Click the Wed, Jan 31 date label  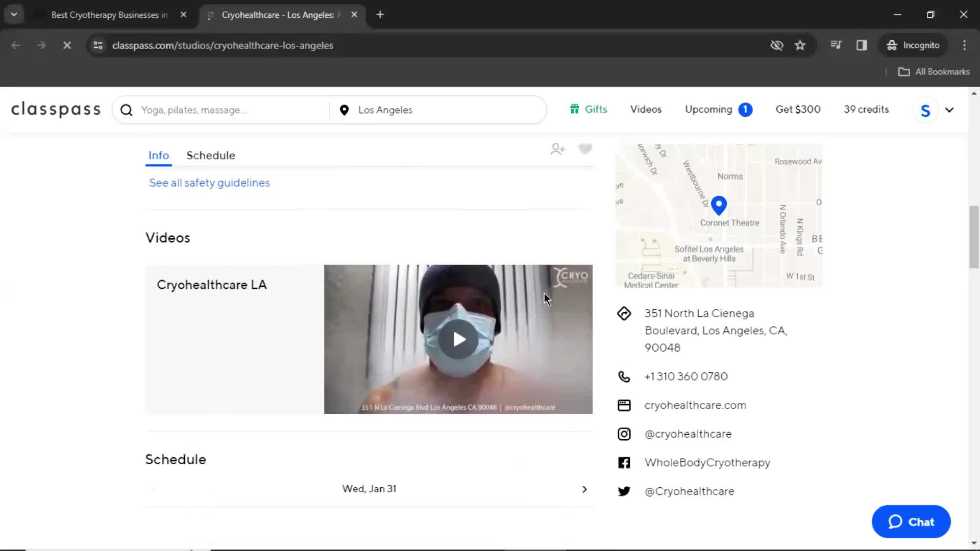tap(369, 489)
